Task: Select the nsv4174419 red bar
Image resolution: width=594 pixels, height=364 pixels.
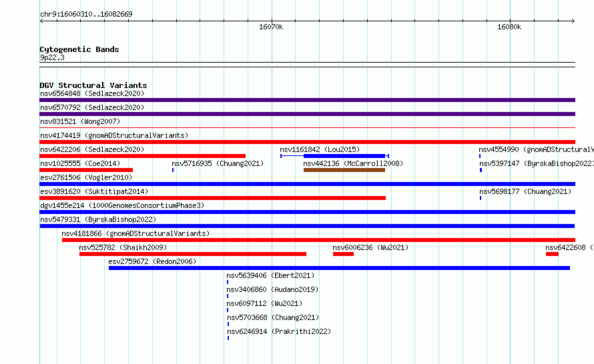Action: pos(307,142)
